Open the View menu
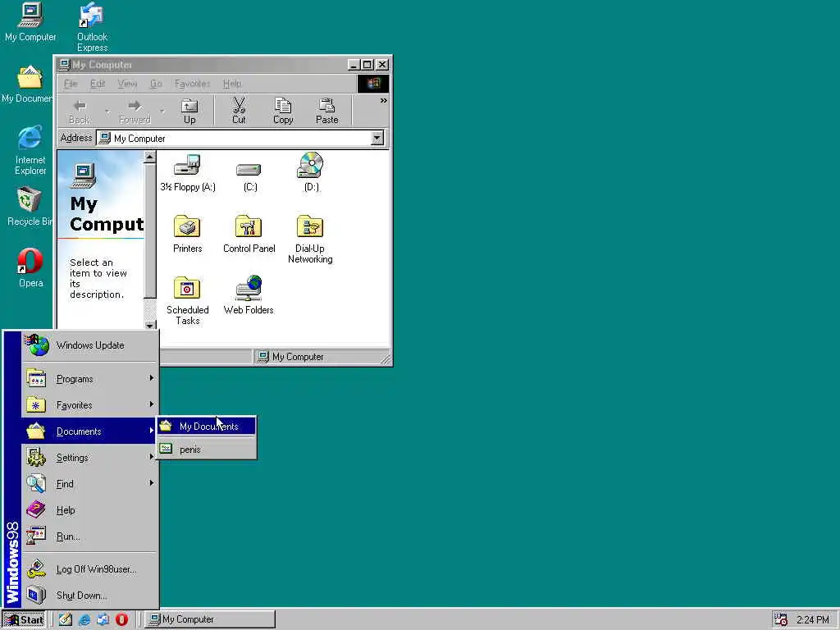 [x=127, y=84]
